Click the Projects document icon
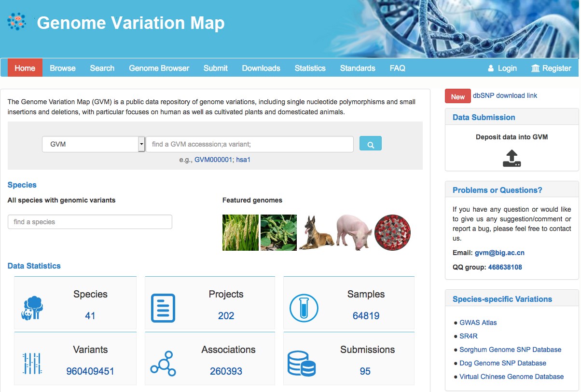The image size is (581, 392). [163, 308]
